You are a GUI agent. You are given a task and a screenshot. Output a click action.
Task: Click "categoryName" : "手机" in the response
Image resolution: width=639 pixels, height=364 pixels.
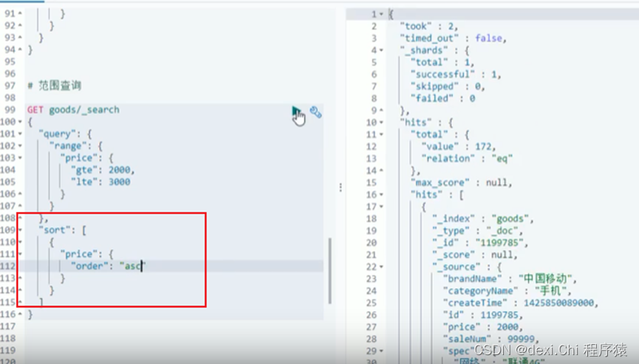[x=507, y=291]
